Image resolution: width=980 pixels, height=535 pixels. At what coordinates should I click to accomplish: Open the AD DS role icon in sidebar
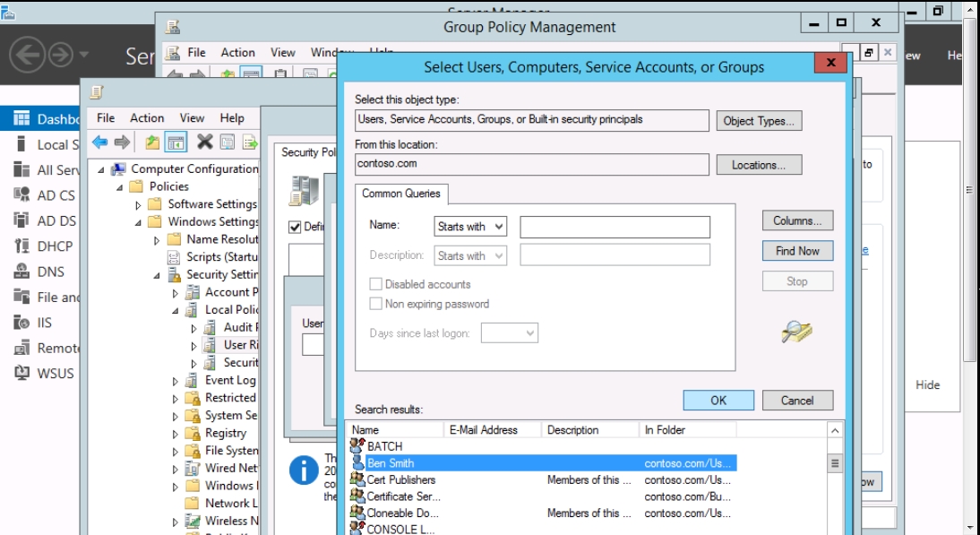pyautogui.click(x=21, y=220)
